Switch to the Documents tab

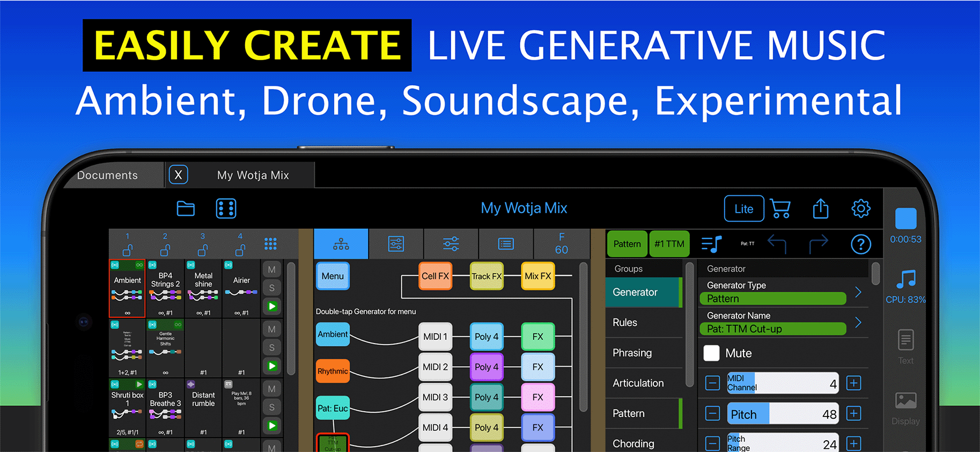click(x=107, y=176)
